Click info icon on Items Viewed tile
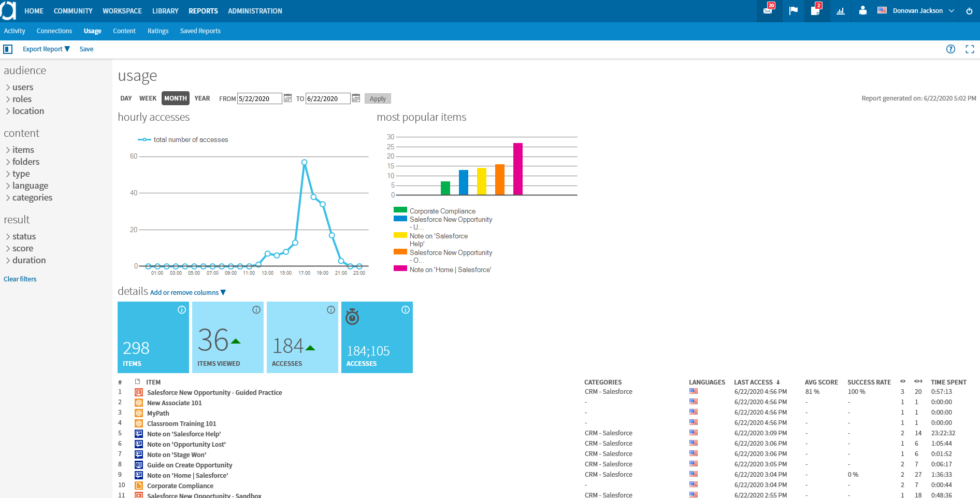Image resolution: width=980 pixels, height=498 pixels. click(x=256, y=310)
